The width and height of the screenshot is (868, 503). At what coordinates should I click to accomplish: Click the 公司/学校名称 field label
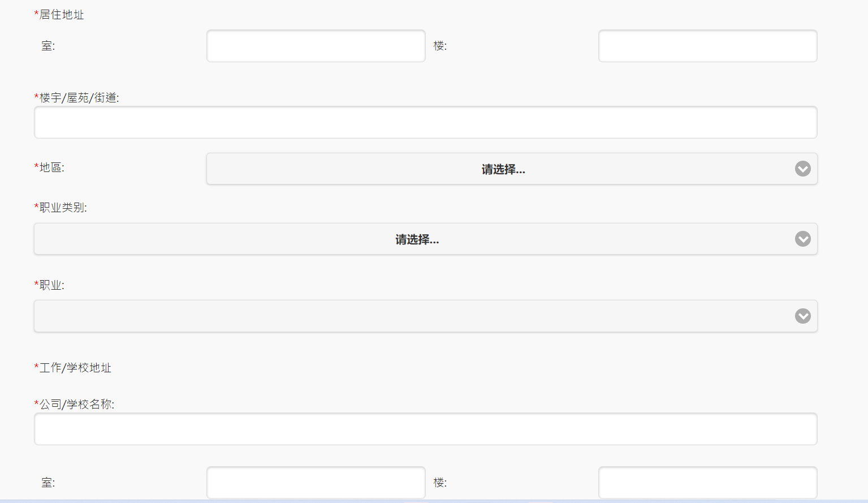point(76,404)
